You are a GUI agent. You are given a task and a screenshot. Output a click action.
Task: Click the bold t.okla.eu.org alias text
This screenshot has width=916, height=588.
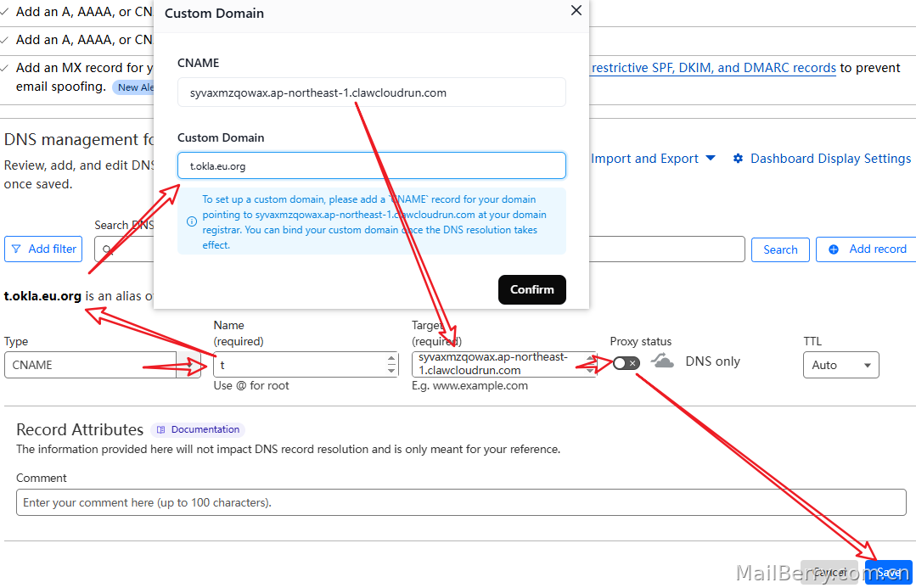tap(42, 296)
